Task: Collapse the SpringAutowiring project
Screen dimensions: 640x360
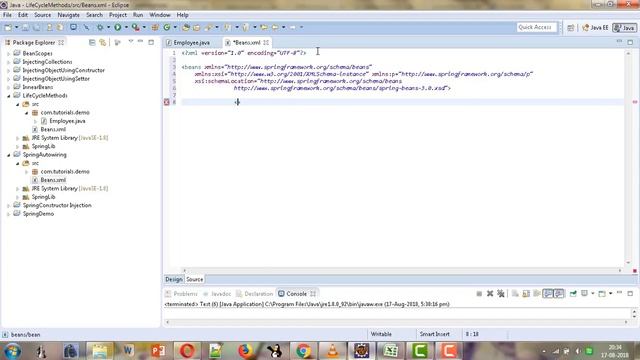Action: [9, 155]
